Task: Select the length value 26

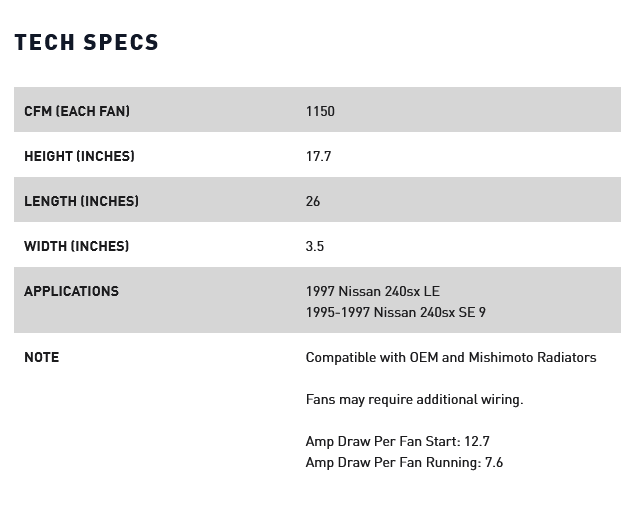Action: click(313, 201)
